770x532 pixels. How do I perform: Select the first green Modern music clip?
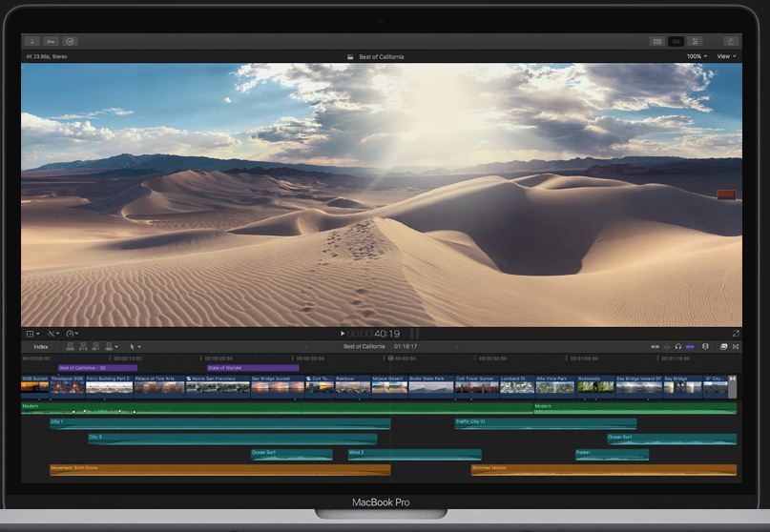(277, 408)
